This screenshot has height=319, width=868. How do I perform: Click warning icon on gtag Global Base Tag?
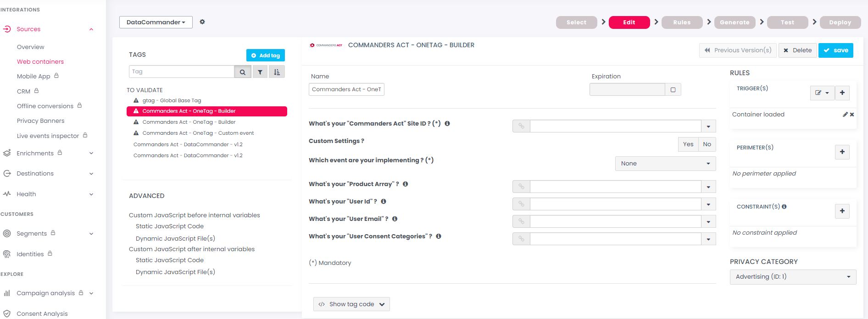[x=136, y=100]
